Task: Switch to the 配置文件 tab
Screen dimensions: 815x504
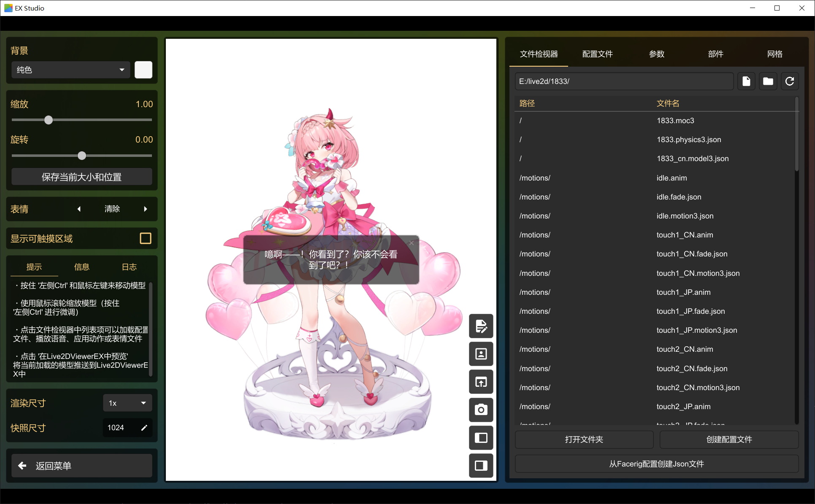Action: pyautogui.click(x=597, y=54)
